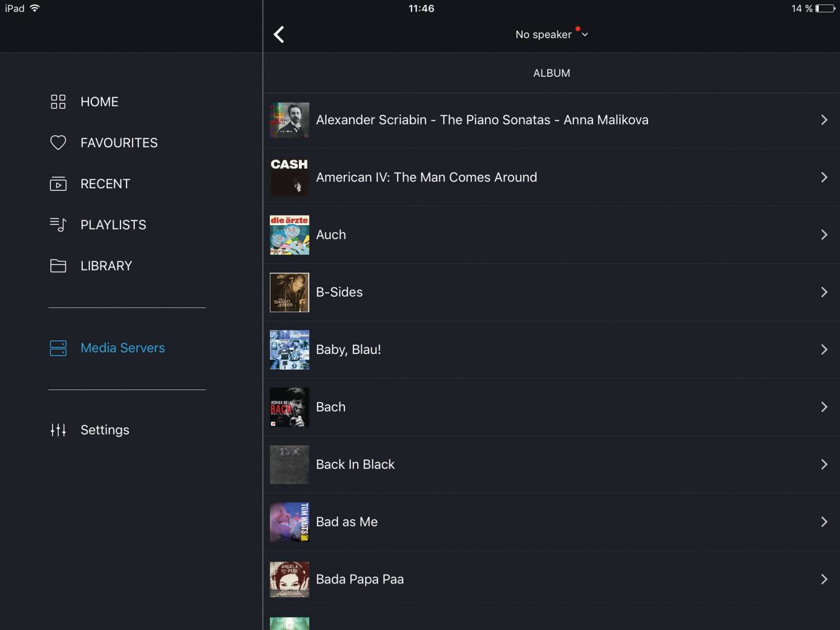The height and width of the screenshot is (630, 840).
Task: Select the 'Bad as Me' title
Action: (x=347, y=522)
